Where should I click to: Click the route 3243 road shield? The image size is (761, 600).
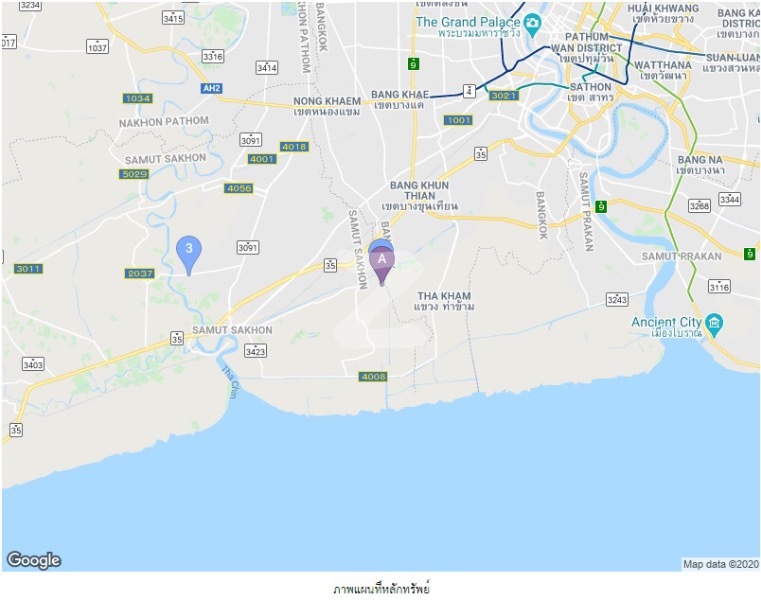pyautogui.click(x=617, y=299)
